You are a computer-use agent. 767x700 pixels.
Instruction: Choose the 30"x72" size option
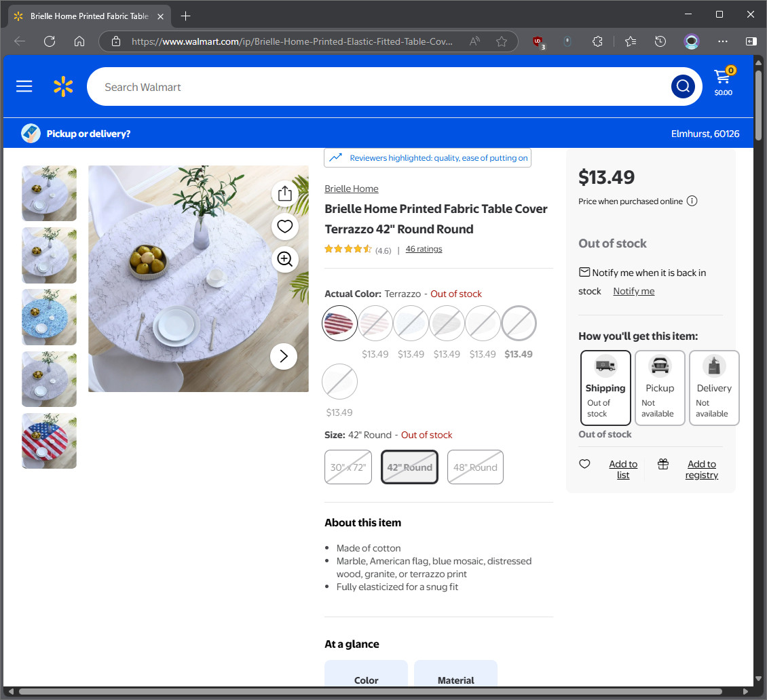tap(348, 467)
